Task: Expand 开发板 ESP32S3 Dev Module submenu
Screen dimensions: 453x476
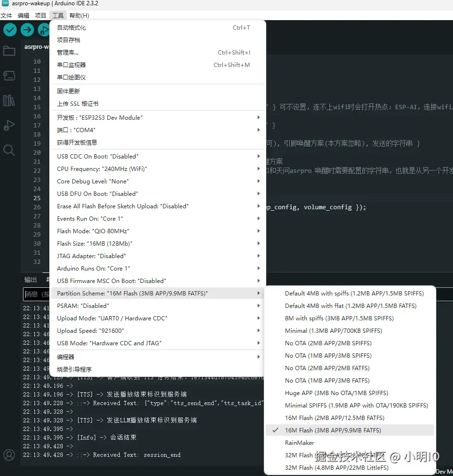Action: (158, 117)
